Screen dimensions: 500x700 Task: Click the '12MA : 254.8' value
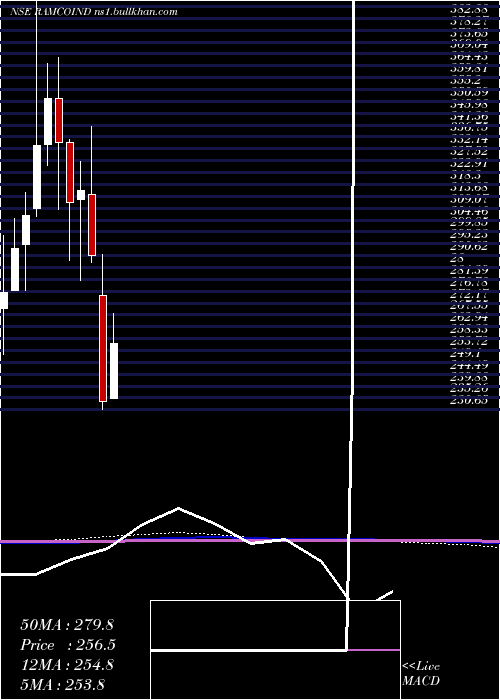67,665
